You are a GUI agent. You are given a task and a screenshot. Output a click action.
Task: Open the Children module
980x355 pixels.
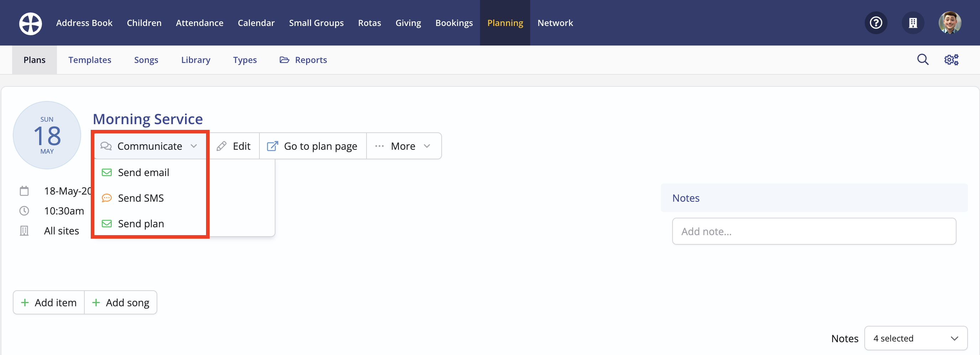(144, 23)
